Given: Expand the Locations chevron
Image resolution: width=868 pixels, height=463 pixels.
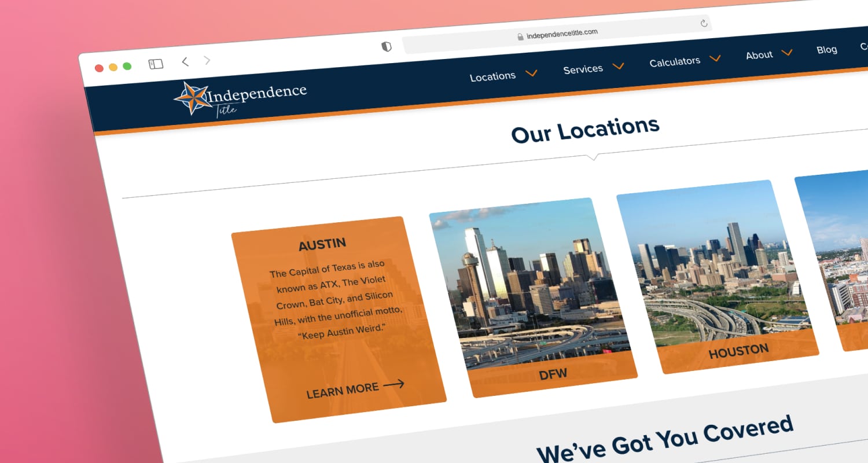Looking at the screenshot, I should click(x=531, y=73).
